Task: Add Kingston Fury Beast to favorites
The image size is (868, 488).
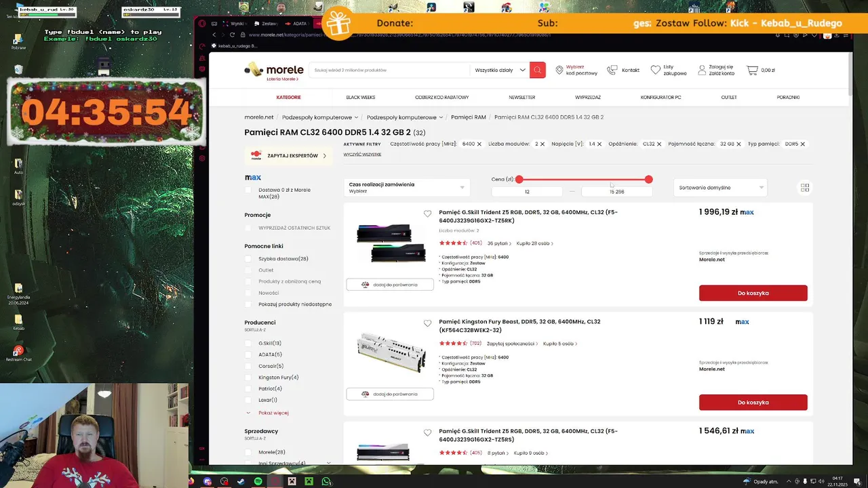Action: pos(427,323)
